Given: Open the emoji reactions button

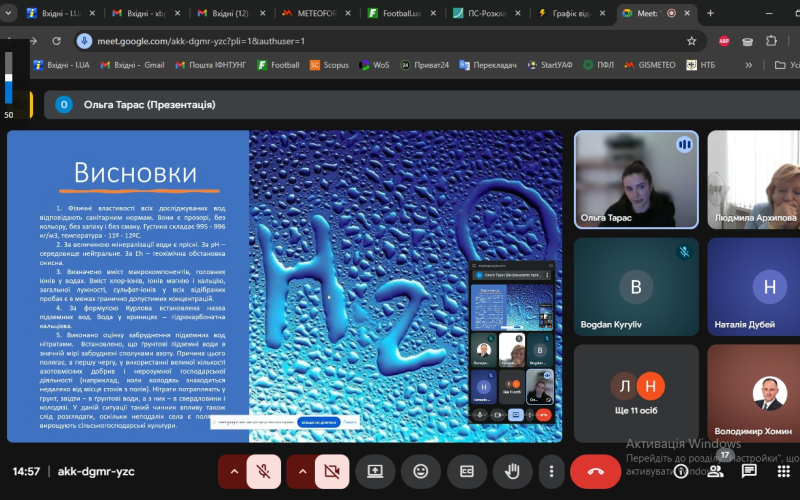Looking at the screenshot, I should [420, 471].
